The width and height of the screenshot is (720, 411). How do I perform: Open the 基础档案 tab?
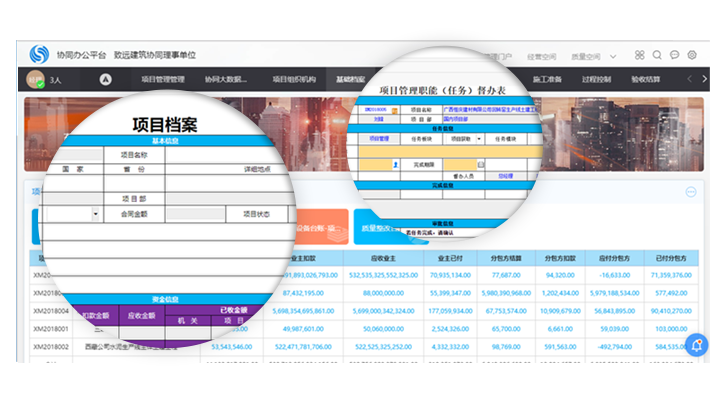coord(350,79)
